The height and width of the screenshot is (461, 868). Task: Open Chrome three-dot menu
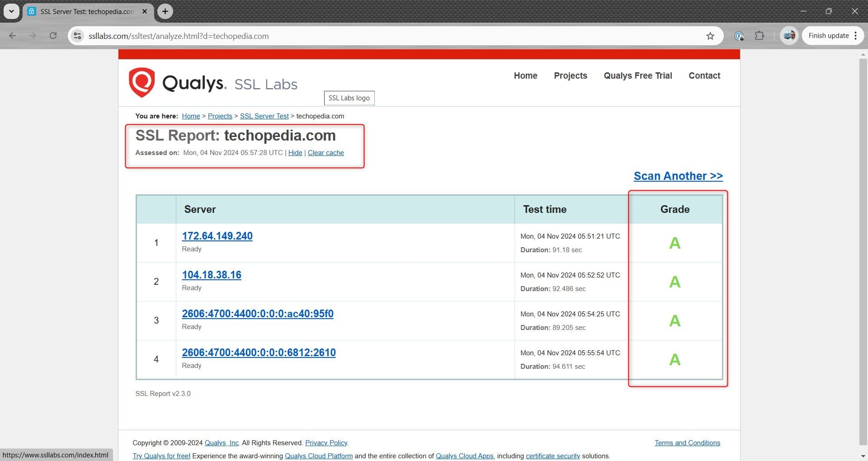(x=856, y=36)
